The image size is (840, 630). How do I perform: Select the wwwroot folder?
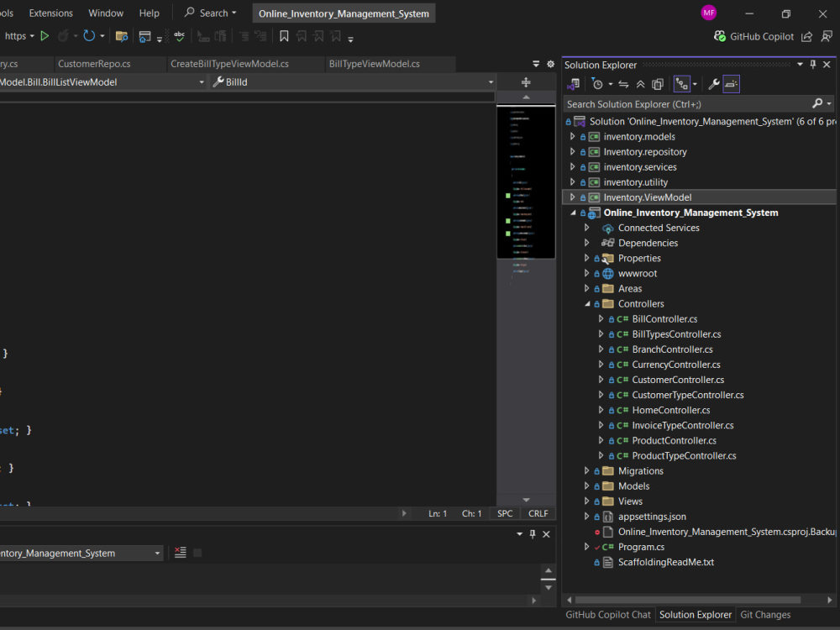[x=637, y=273]
